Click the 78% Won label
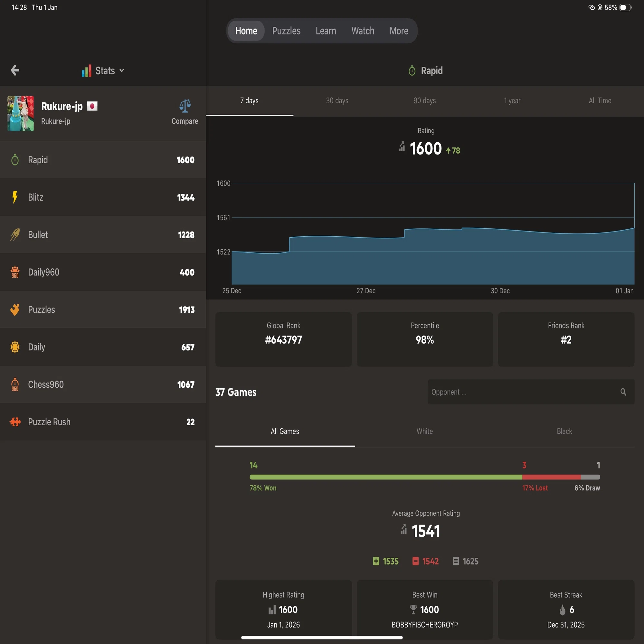Image resolution: width=644 pixels, height=644 pixels. coord(263,488)
